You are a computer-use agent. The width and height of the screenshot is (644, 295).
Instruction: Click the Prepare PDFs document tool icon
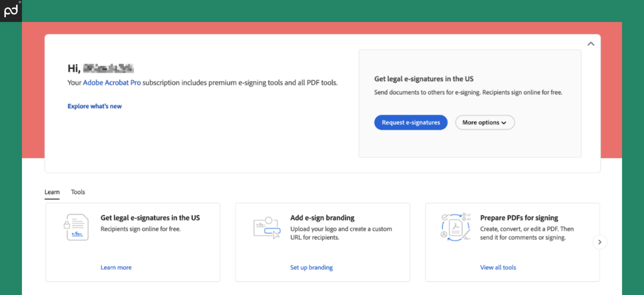(456, 227)
